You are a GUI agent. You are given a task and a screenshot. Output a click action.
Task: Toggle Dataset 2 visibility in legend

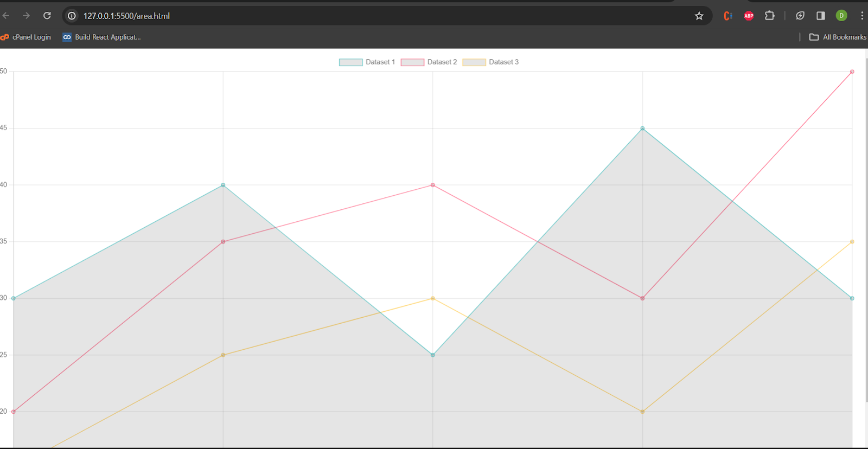tap(429, 62)
